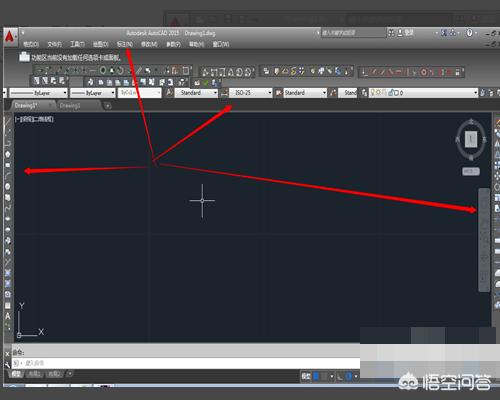The image size is (500, 400).
Task: Open the 标注(N) menu
Action: tap(125, 44)
